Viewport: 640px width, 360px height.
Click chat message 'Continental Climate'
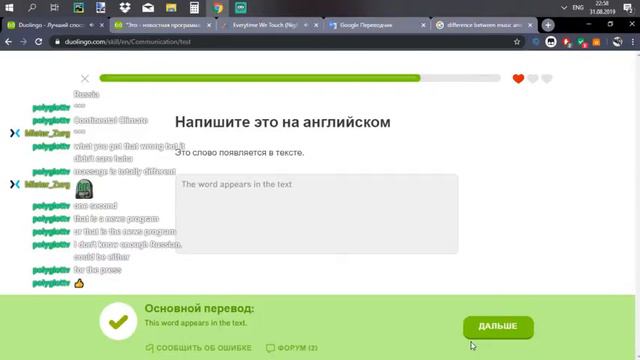[110, 120]
